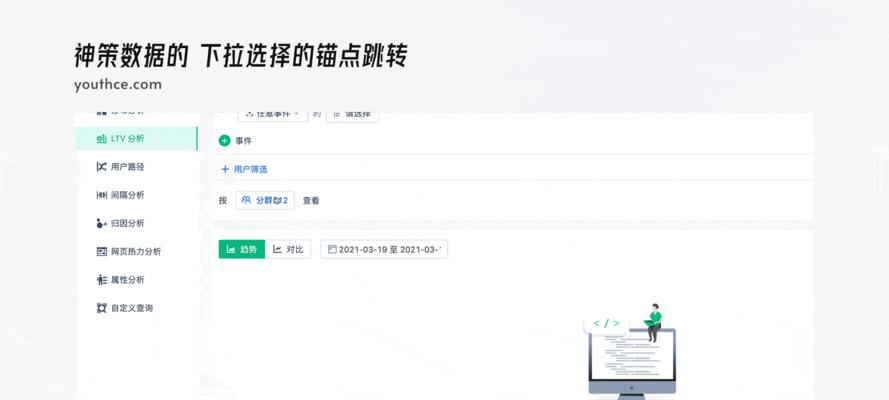Select the 属性分析 attribute icon
The image size is (889, 400).
click(101, 280)
